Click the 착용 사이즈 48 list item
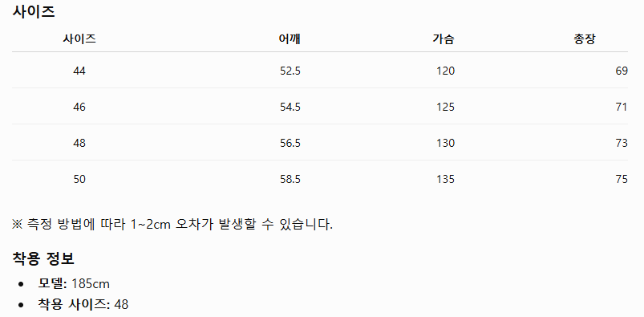The image size is (644, 317). [83, 304]
